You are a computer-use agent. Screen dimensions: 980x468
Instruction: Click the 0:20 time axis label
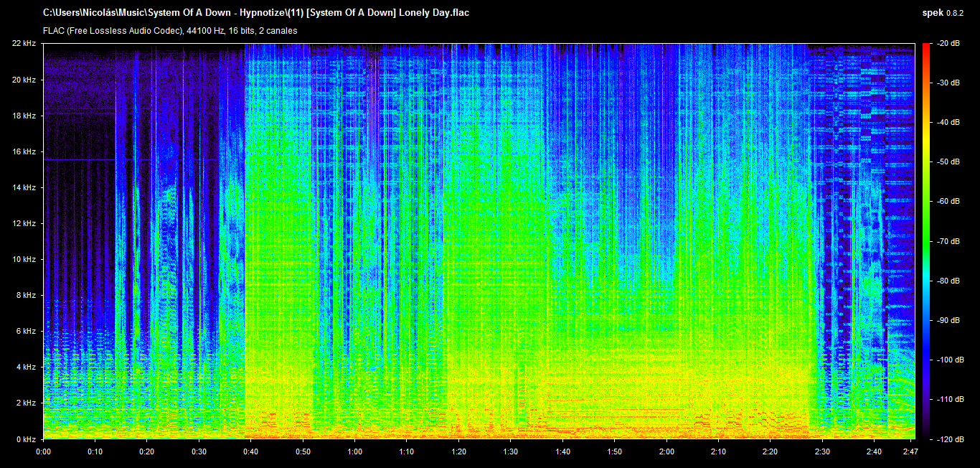pos(147,451)
